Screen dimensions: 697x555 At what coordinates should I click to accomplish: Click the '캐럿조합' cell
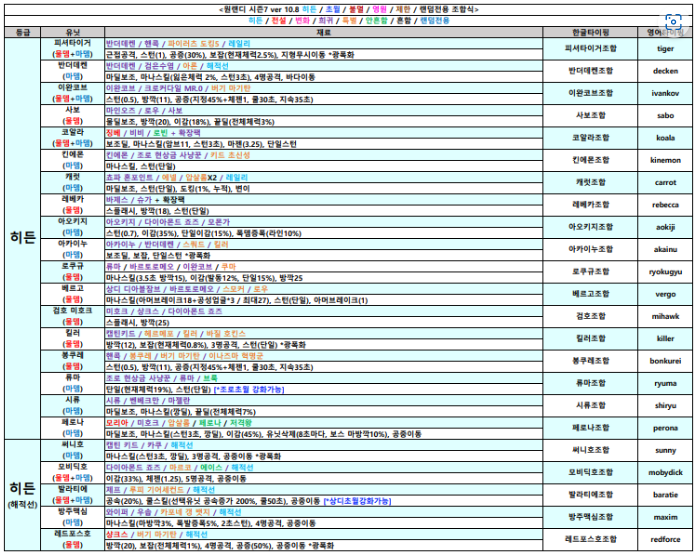tap(590, 183)
